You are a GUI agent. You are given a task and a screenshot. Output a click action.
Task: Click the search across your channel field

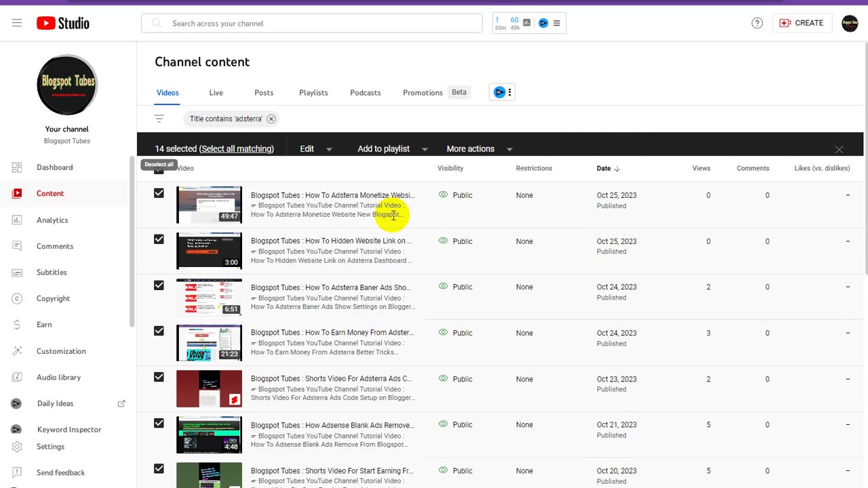[312, 23]
